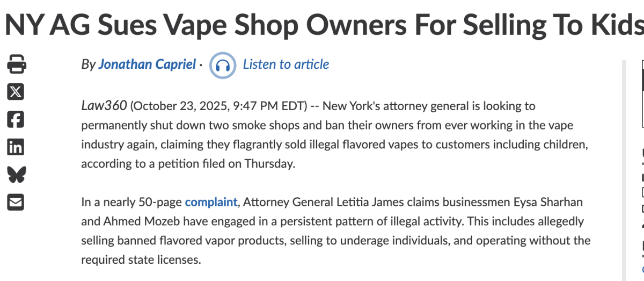Share the article on X (Twitter)
The width and height of the screenshot is (644, 281).
pyautogui.click(x=16, y=91)
